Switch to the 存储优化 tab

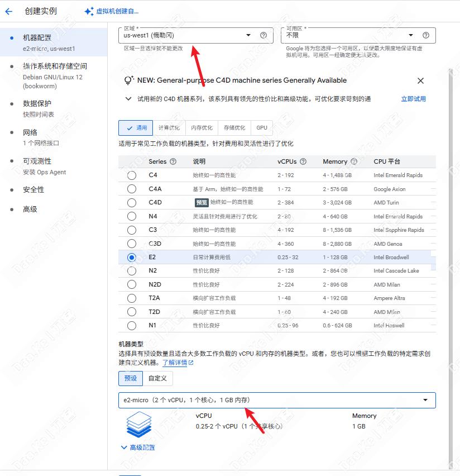point(234,128)
